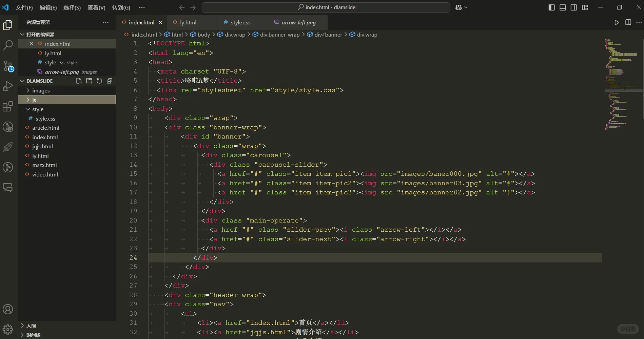Click the html breadcrumb

173,35
